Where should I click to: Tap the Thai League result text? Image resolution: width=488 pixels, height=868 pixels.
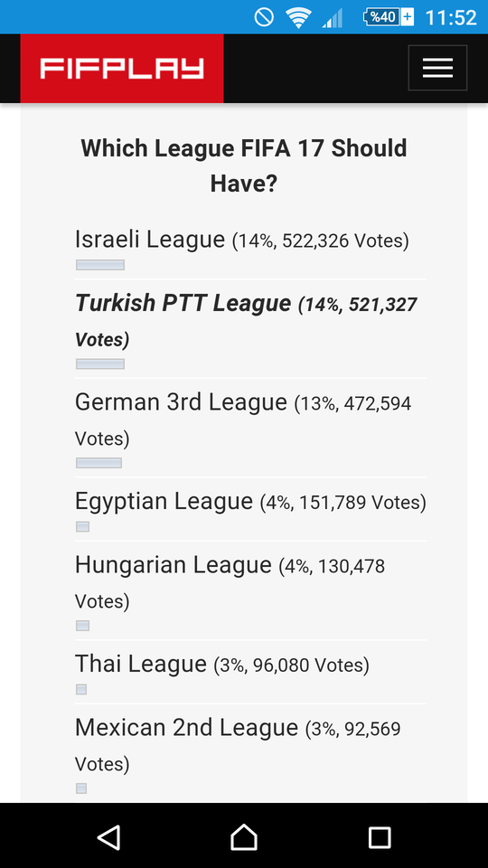[222, 665]
